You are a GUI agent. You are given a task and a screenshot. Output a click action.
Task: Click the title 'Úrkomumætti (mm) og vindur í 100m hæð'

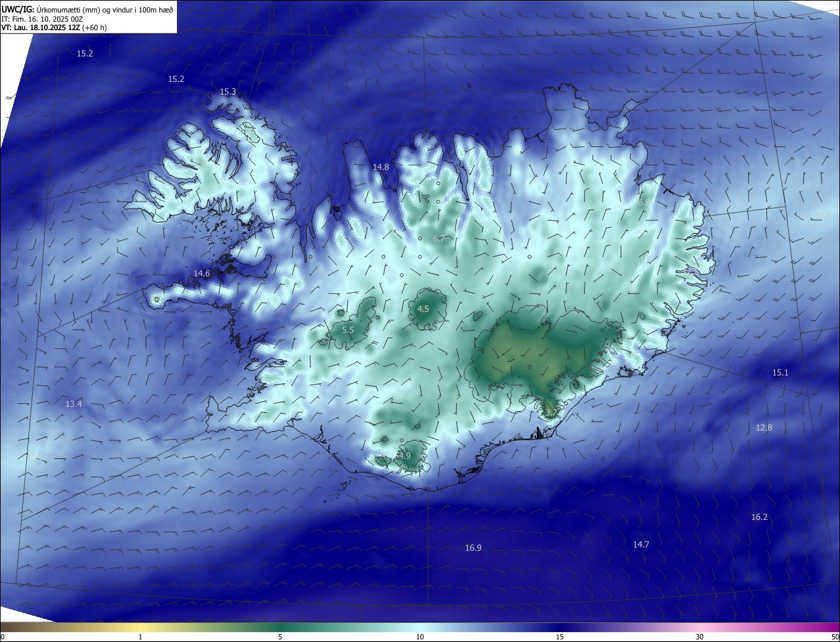pos(104,9)
